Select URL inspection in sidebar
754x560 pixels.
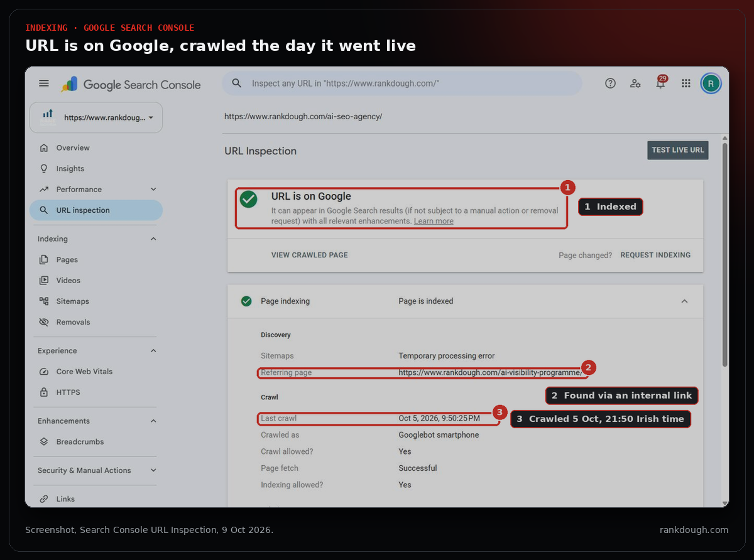pyautogui.click(x=96, y=210)
